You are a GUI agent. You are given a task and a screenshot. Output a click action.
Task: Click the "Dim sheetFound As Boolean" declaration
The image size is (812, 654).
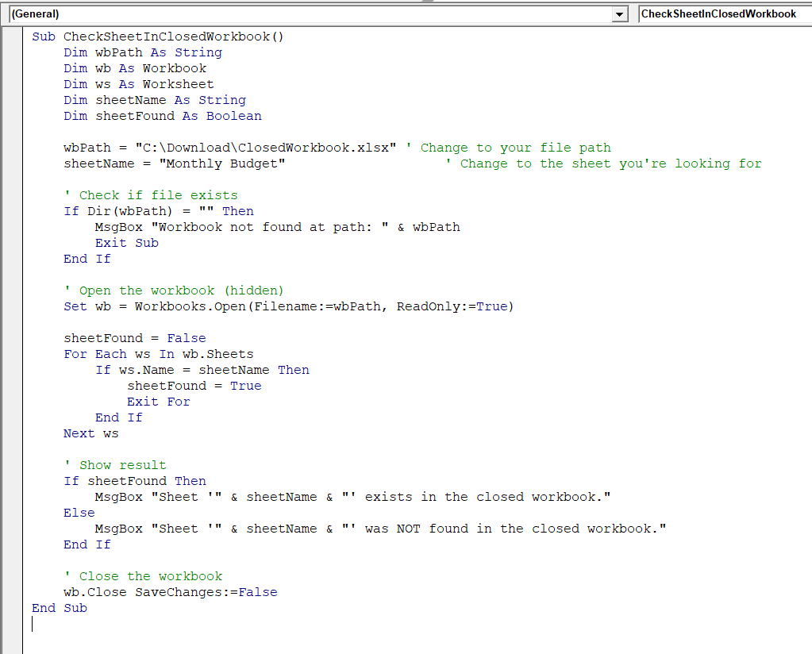(x=162, y=116)
